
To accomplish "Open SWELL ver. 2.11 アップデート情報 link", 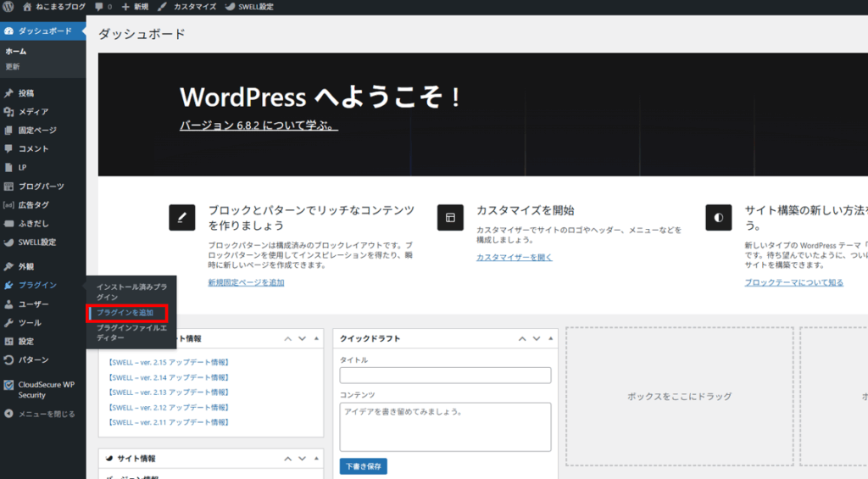I will 169,422.
